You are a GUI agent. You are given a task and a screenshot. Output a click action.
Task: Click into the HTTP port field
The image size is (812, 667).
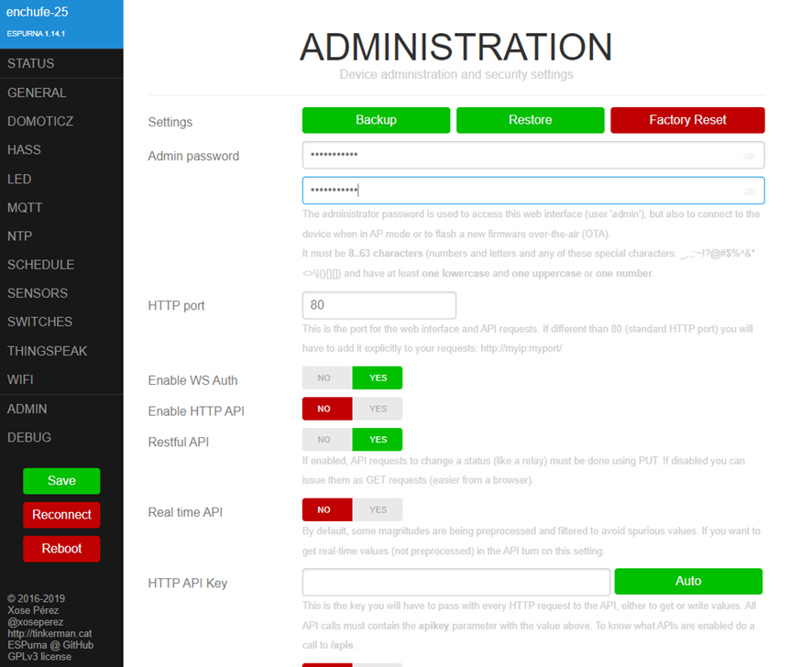tap(379, 305)
